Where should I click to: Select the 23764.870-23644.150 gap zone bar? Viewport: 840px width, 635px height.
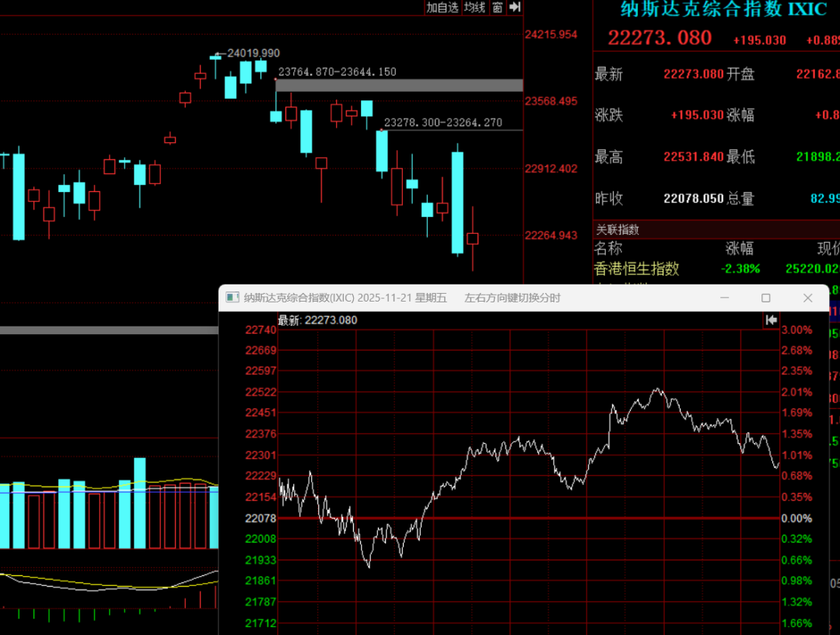[400, 85]
